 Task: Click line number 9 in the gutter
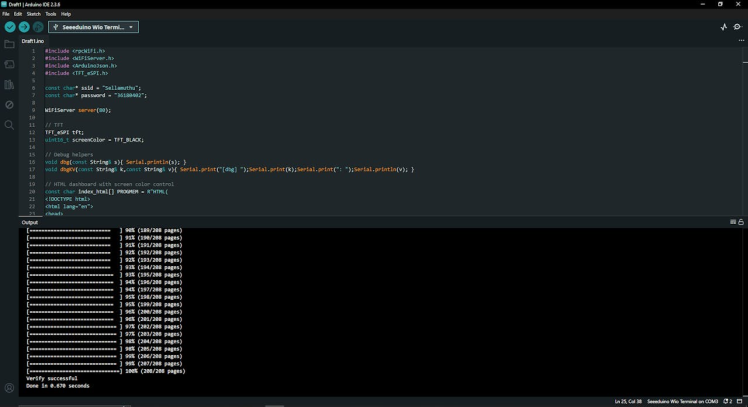point(33,110)
